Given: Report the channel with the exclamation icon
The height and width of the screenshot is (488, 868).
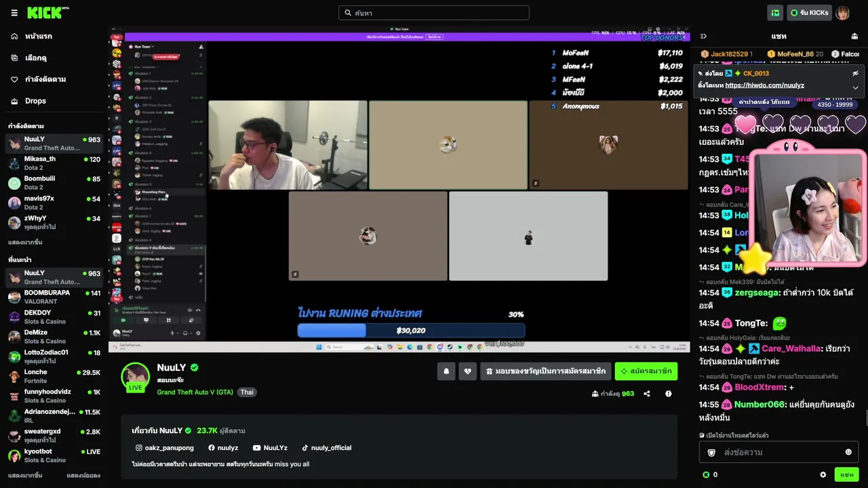Looking at the screenshot, I should pos(669,394).
